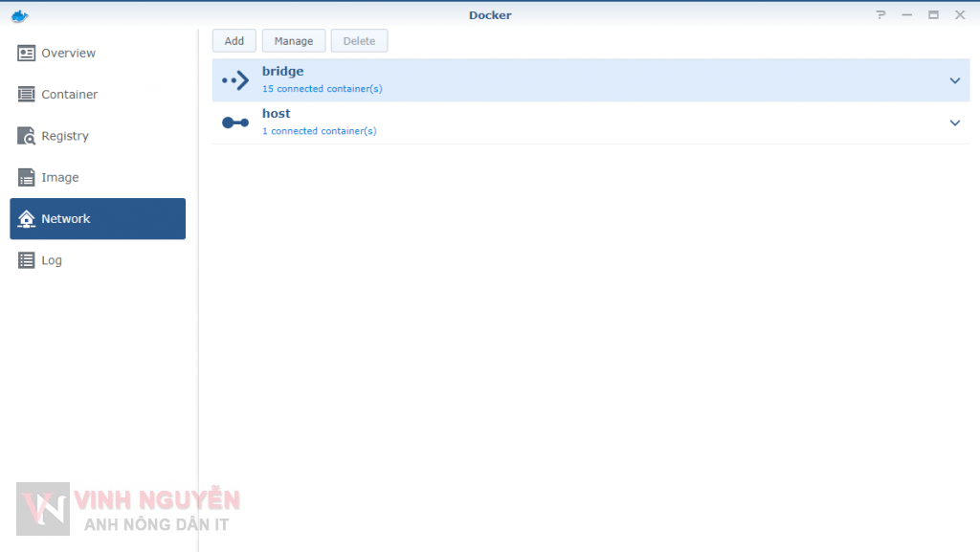Click the Registry magnifier icon in sidebar
Image resolution: width=980 pixels, height=552 pixels.
click(27, 136)
